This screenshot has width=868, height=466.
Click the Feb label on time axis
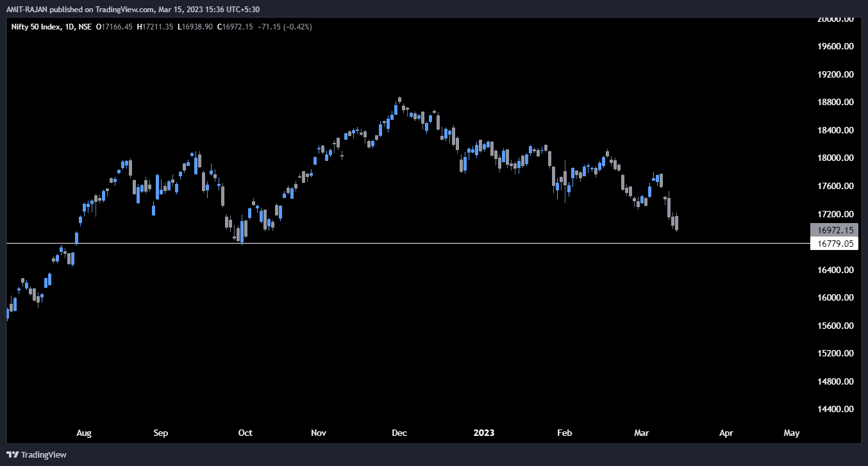tap(564, 433)
